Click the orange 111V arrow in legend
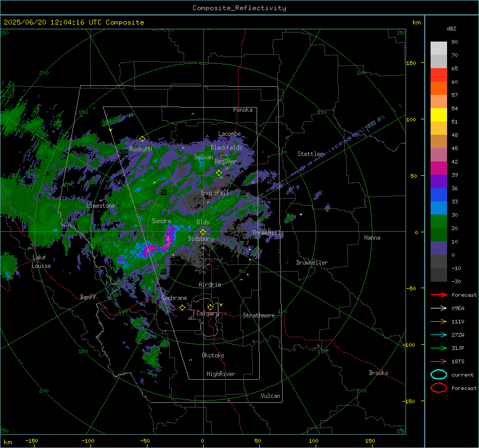 point(439,321)
